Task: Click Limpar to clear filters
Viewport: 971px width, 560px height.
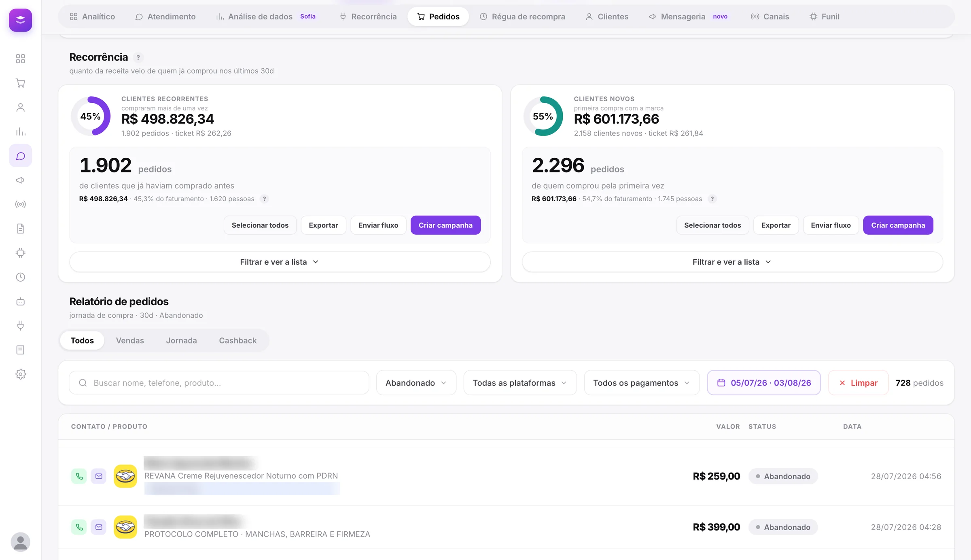Action: 859,383
